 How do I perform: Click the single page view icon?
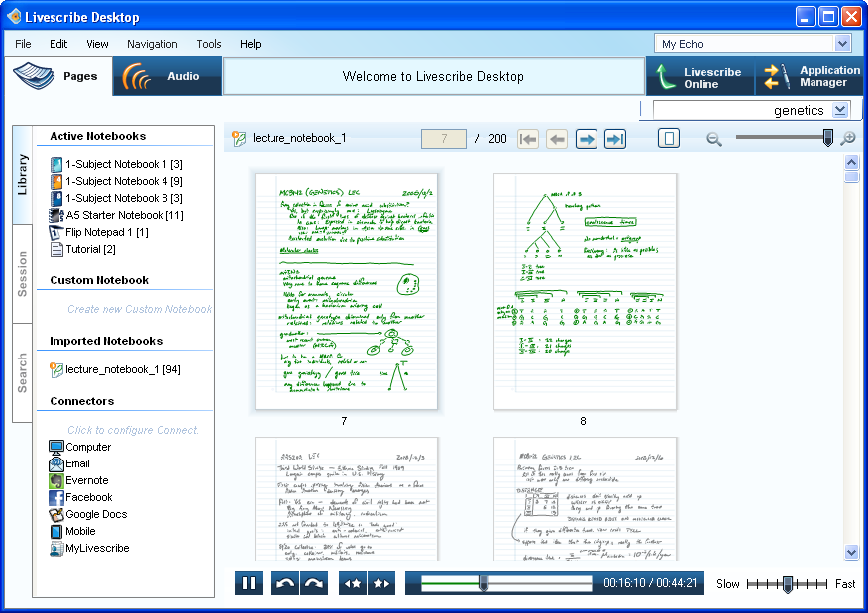(669, 139)
